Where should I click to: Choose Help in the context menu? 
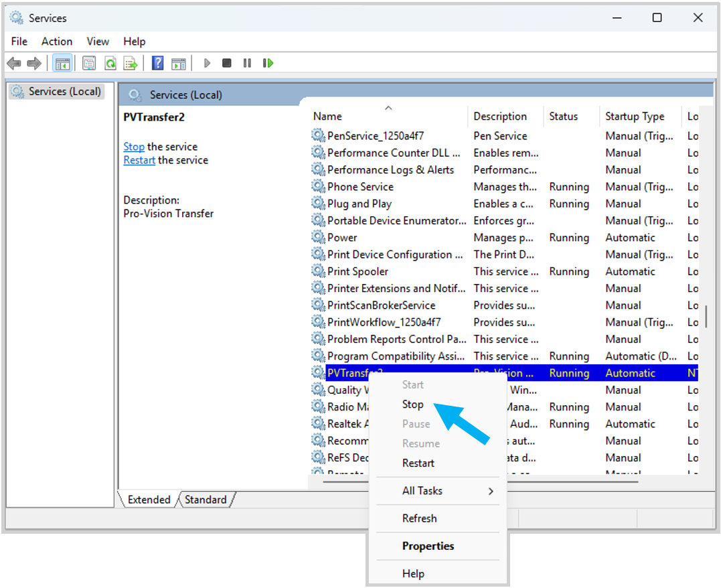click(x=413, y=574)
